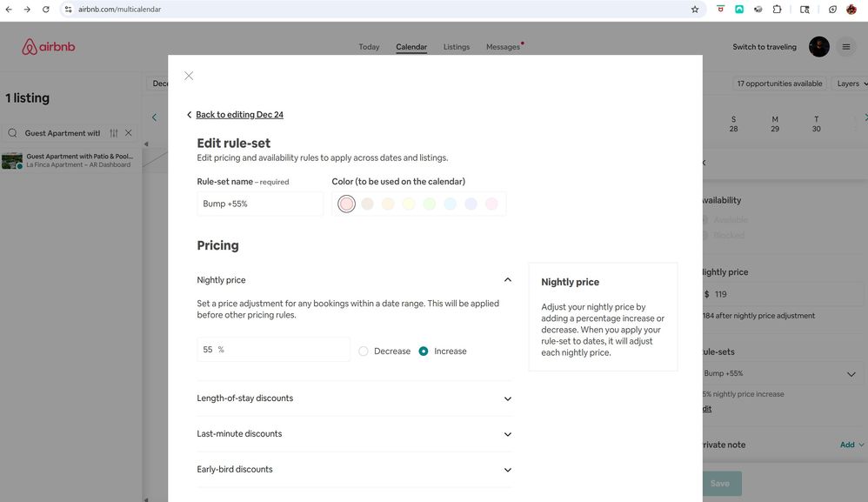Bookmark page with star icon
The width and height of the screenshot is (868, 502).
[x=694, y=10]
